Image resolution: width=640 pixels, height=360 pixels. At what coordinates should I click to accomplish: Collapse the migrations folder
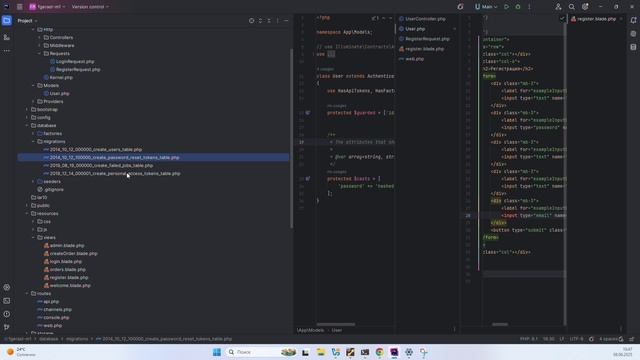[x=33, y=141]
